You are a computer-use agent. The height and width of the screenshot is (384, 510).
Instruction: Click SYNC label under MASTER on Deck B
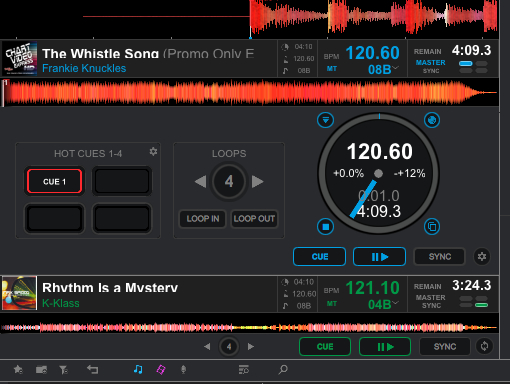tap(431, 305)
